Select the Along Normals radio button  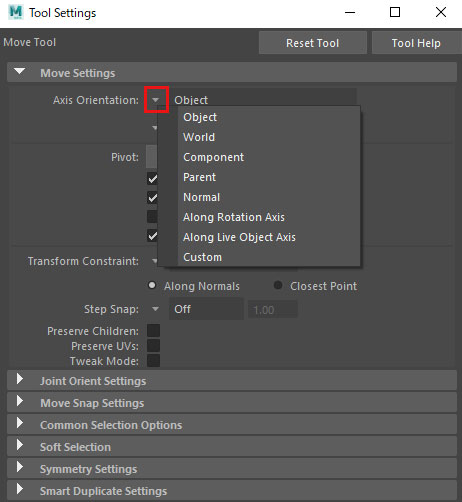[x=152, y=285]
